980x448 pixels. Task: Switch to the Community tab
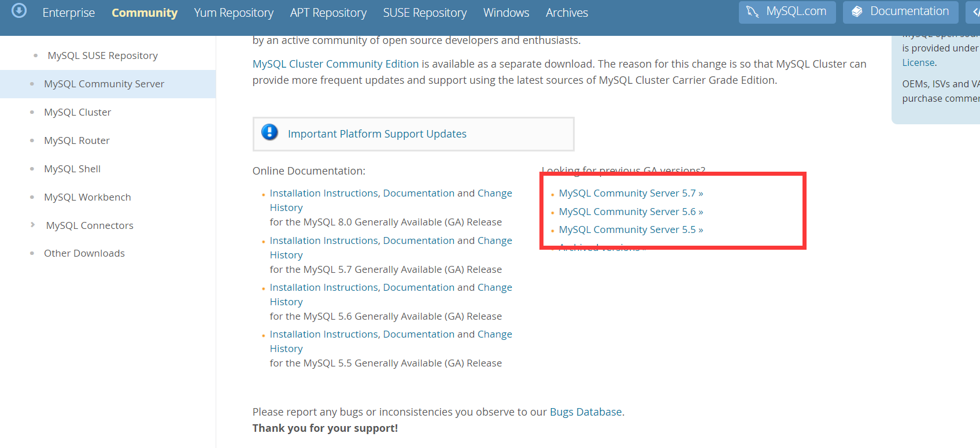click(x=145, y=13)
